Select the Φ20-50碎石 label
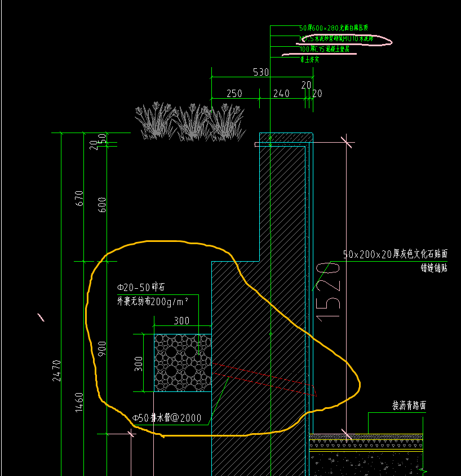461x476 pixels. pos(141,287)
